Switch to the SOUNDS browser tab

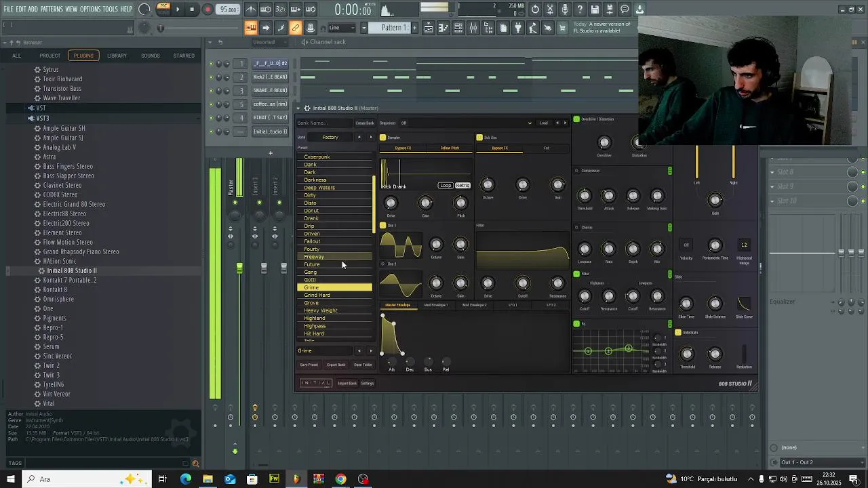(x=151, y=56)
